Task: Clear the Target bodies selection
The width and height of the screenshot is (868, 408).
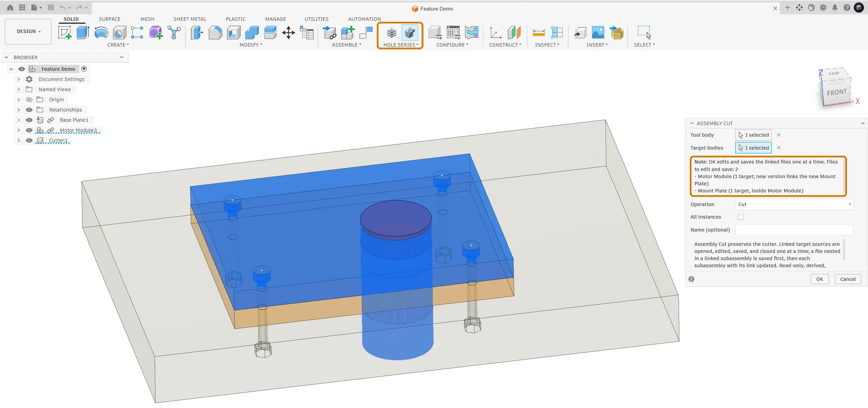Action: pyautogui.click(x=779, y=148)
